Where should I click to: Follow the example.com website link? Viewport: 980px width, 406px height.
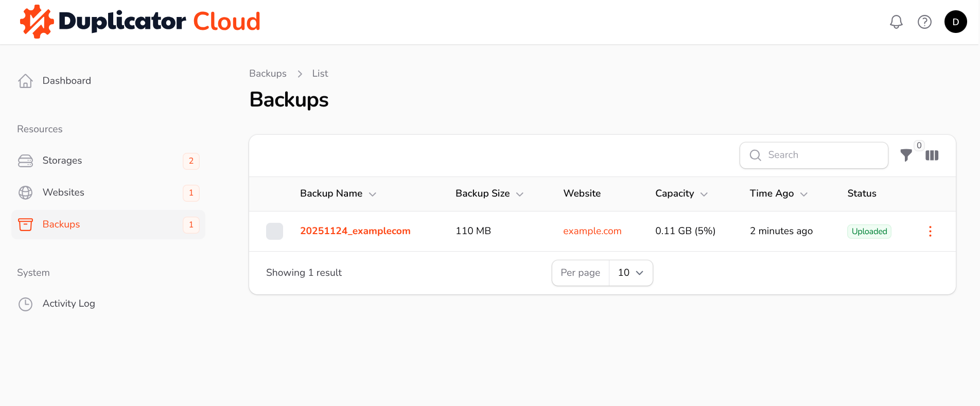click(x=592, y=231)
